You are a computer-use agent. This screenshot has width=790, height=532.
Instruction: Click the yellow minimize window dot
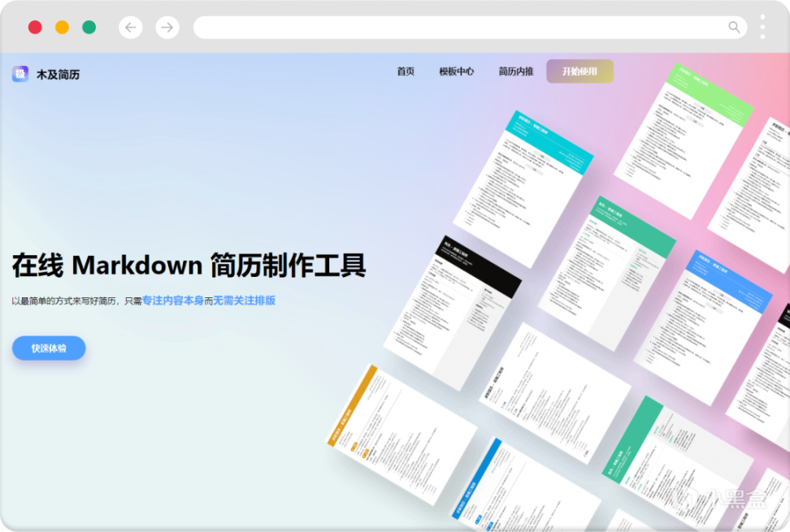pyautogui.click(x=62, y=27)
